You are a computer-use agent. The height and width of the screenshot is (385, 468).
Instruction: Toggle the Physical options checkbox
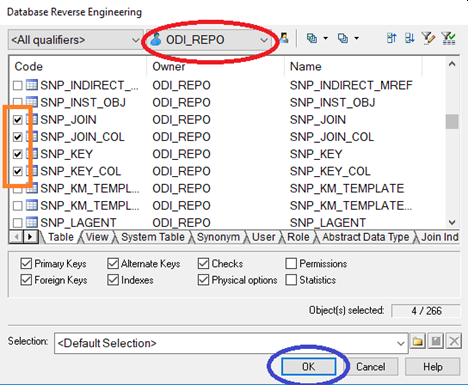click(x=203, y=280)
